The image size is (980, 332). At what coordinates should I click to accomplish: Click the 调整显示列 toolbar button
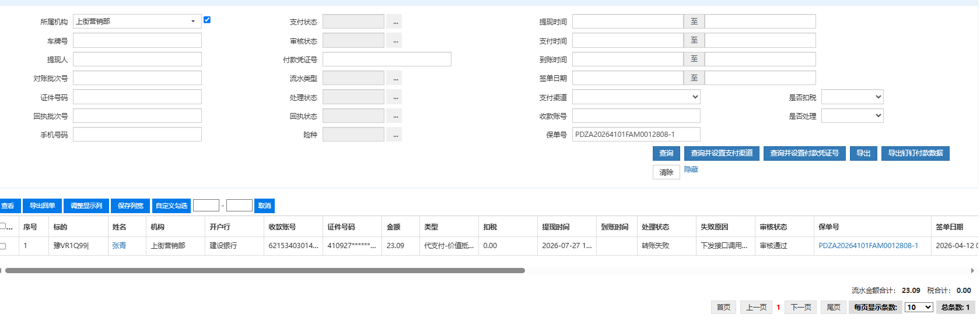click(x=86, y=206)
